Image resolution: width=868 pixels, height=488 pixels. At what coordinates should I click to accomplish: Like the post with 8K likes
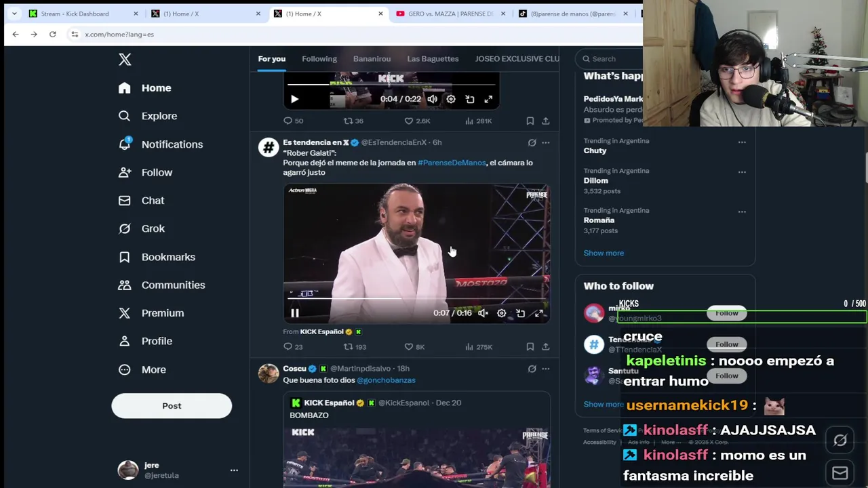click(x=414, y=346)
